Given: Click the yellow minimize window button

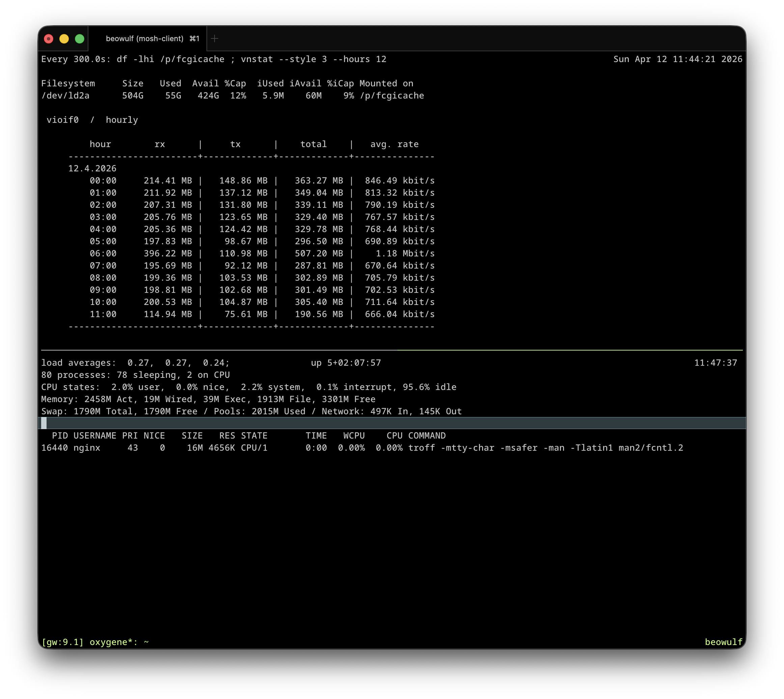Looking at the screenshot, I should 64,39.
